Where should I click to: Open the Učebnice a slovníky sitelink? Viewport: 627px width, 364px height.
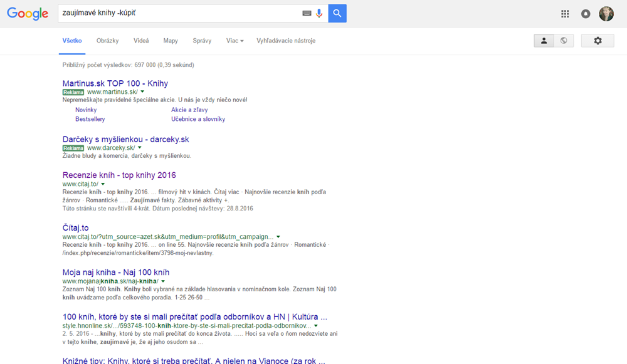pos(198,119)
